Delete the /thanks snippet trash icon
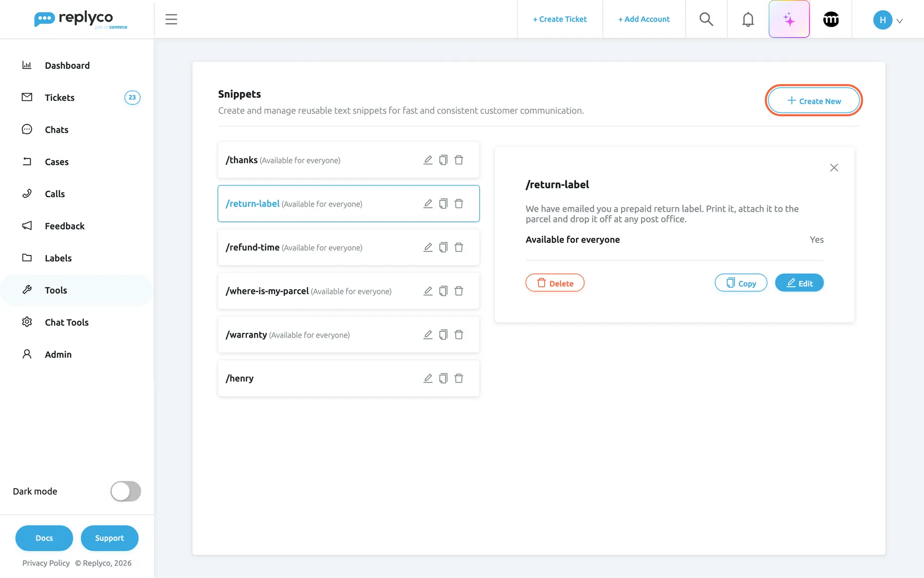The height and width of the screenshot is (578, 924). coord(459,160)
